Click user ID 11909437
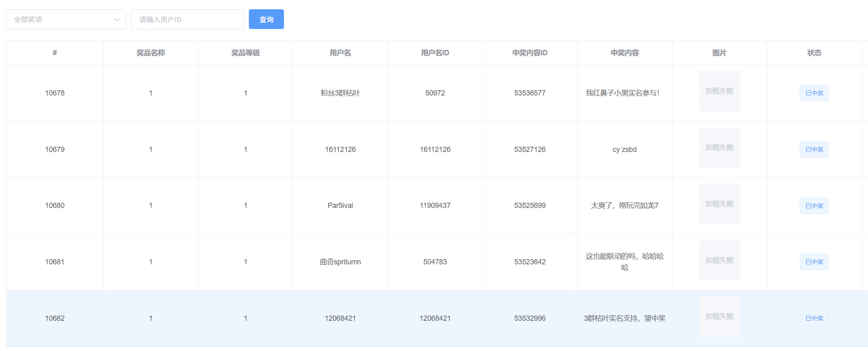 point(435,206)
